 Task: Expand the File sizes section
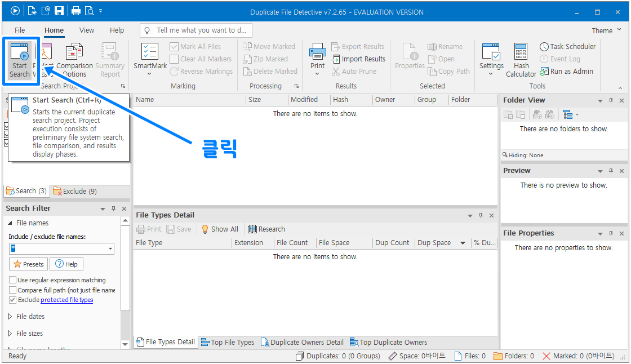click(10, 334)
